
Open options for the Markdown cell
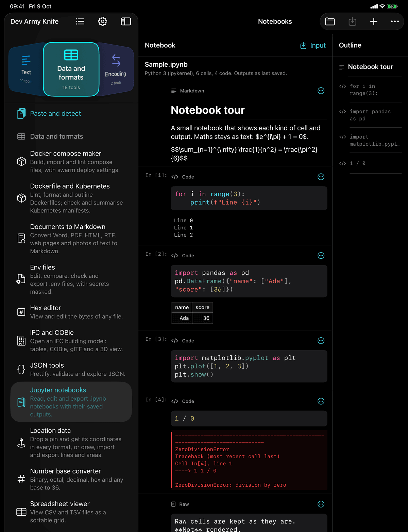(321, 91)
